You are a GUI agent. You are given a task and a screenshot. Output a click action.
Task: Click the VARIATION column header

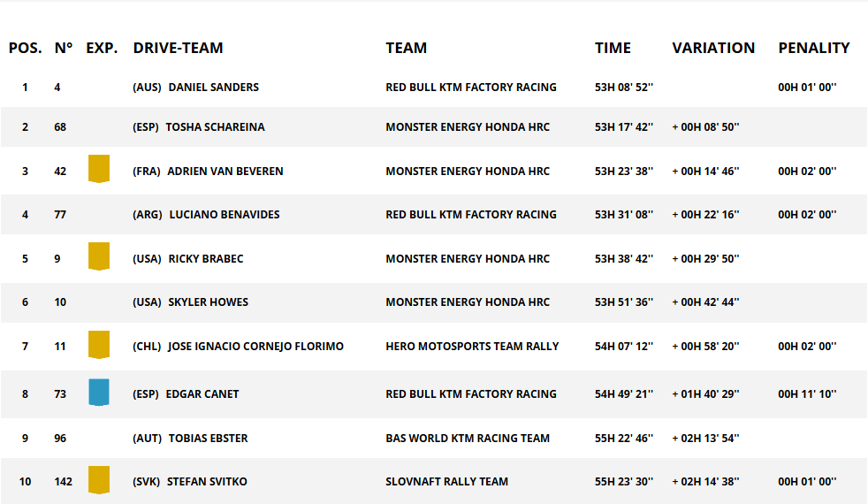point(713,48)
